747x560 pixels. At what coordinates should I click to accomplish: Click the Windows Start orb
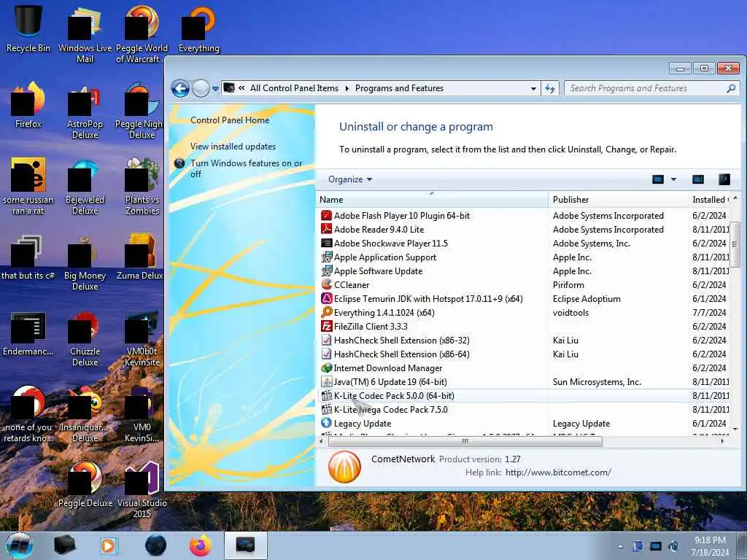(20, 545)
